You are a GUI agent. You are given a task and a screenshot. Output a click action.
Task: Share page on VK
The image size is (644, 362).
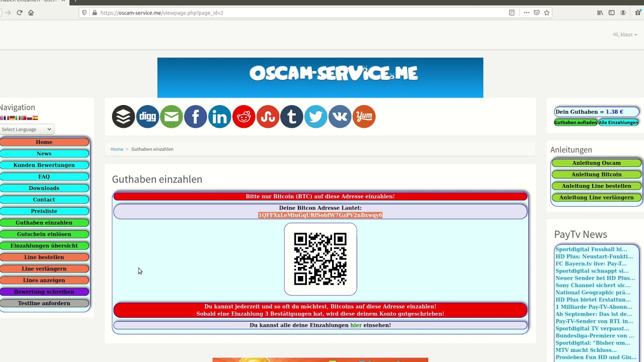click(x=340, y=117)
